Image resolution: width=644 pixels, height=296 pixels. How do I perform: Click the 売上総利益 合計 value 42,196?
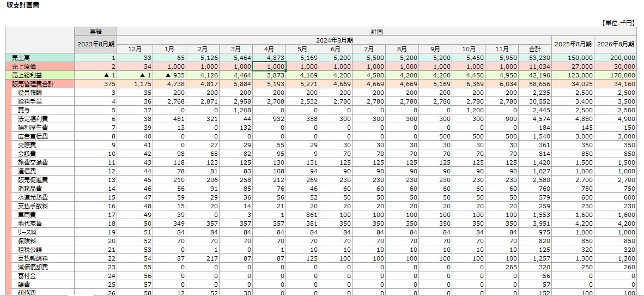534,75
